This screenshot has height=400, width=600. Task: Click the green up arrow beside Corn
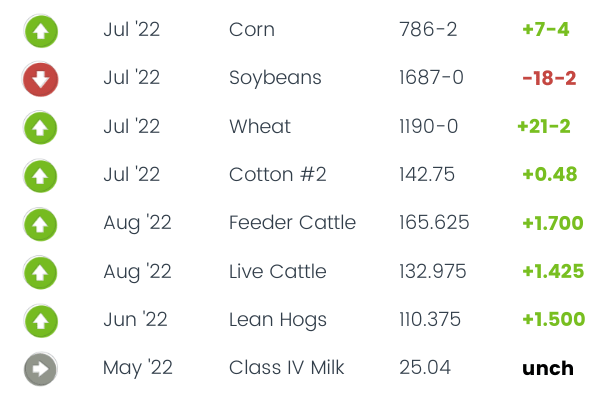(41, 30)
